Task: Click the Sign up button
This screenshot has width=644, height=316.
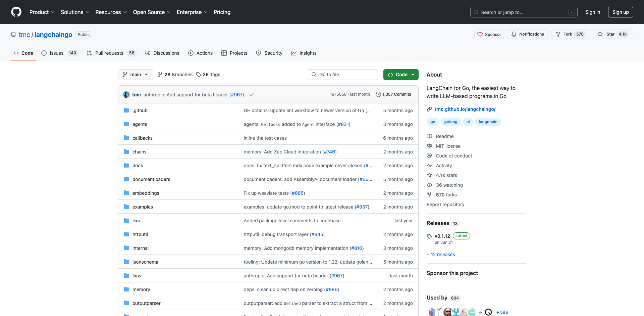Action: [x=621, y=12]
